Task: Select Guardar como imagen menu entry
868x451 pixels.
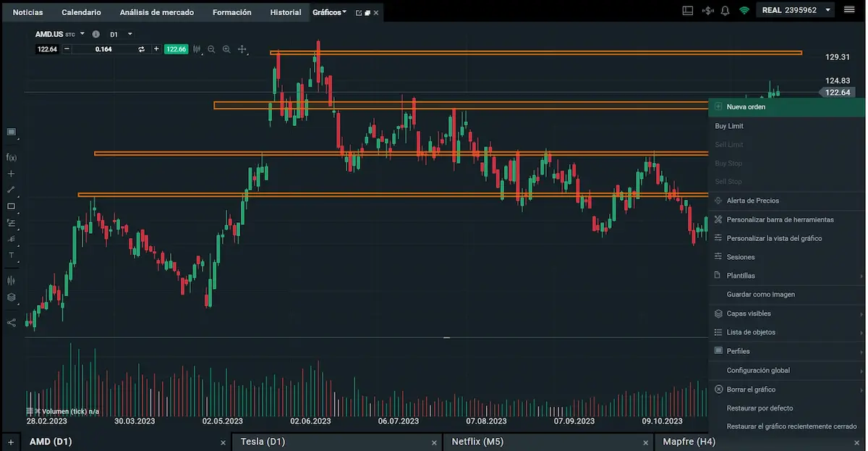Action: (760, 295)
